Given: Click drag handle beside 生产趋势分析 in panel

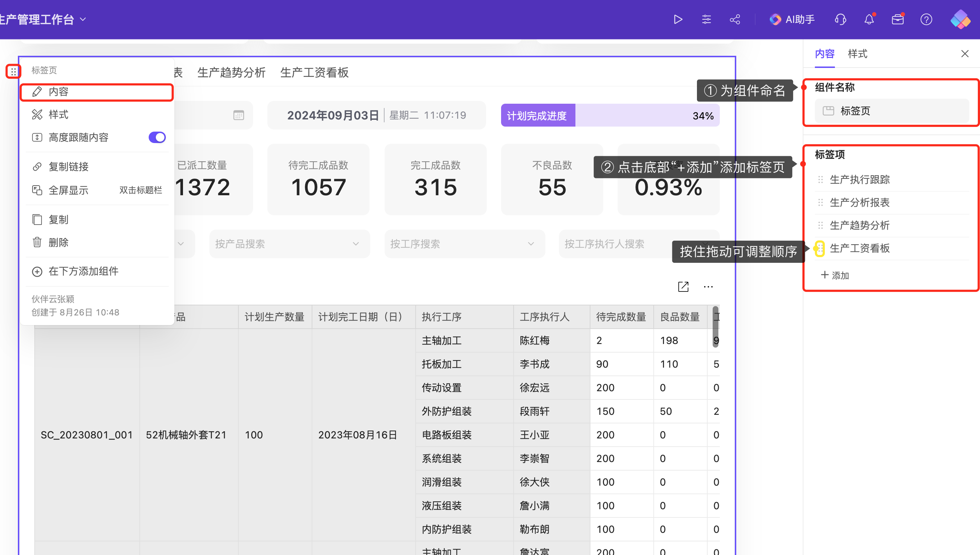Looking at the screenshot, I should tap(820, 225).
